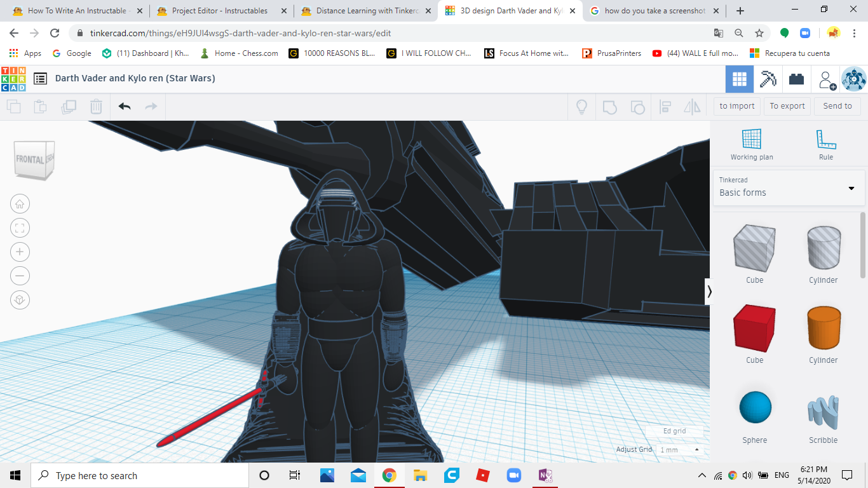Switch to the 'how do you take a screenshot' tab
The width and height of the screenshot is (868, 488).
click(x=656, y=11)
